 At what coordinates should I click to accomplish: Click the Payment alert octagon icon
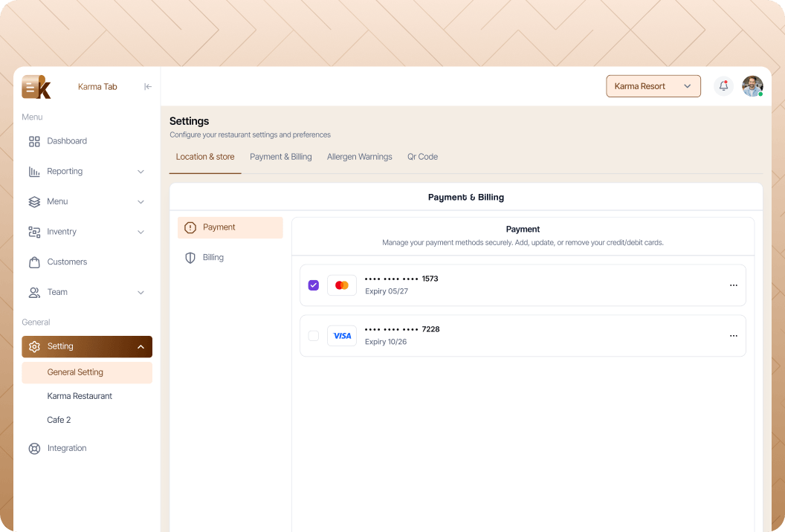190,227
